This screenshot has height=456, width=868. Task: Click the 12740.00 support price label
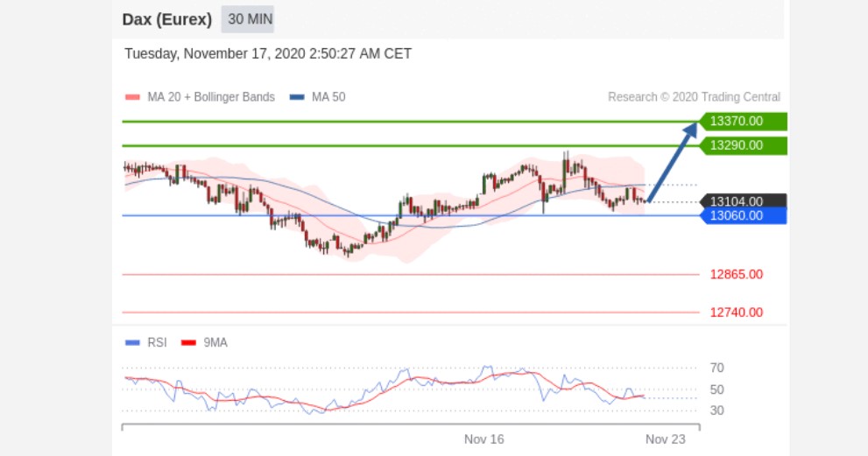(737, 312)
